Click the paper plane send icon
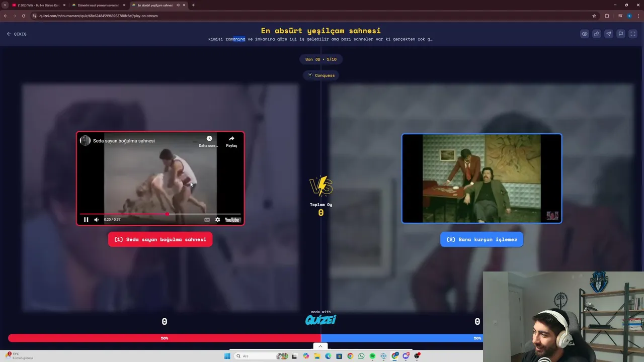The height and width of the screenshot is (362, 644). coord(608,34)
